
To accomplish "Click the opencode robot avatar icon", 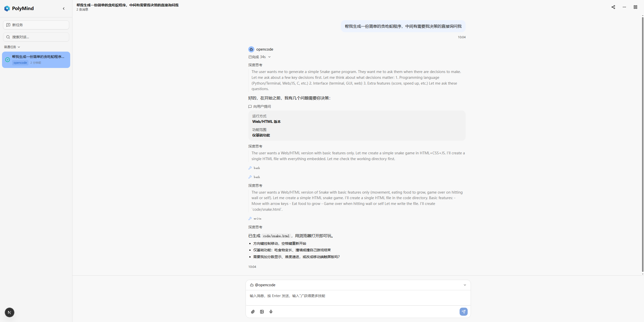I will coord(251,49).
